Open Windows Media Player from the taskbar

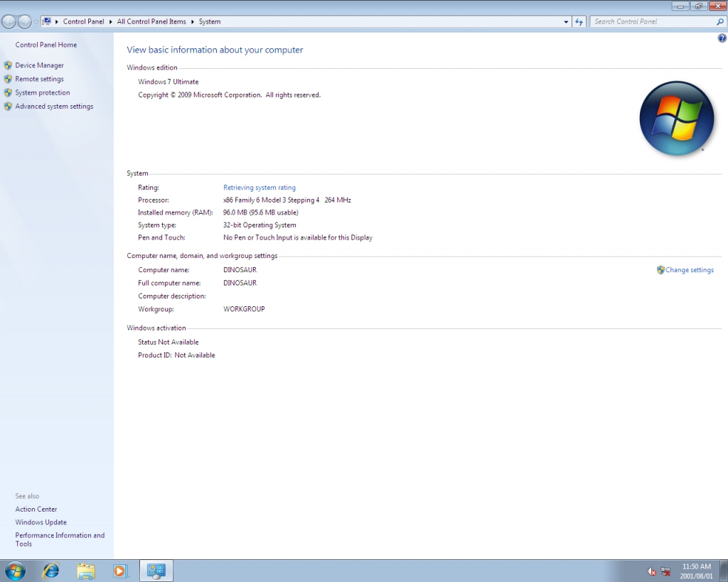(x=119, y=571)
